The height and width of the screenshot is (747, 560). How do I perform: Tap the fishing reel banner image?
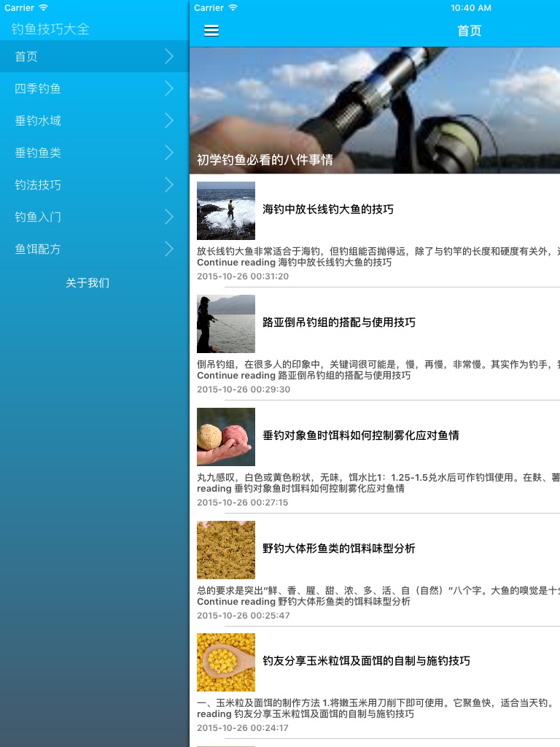pos(375,110)
